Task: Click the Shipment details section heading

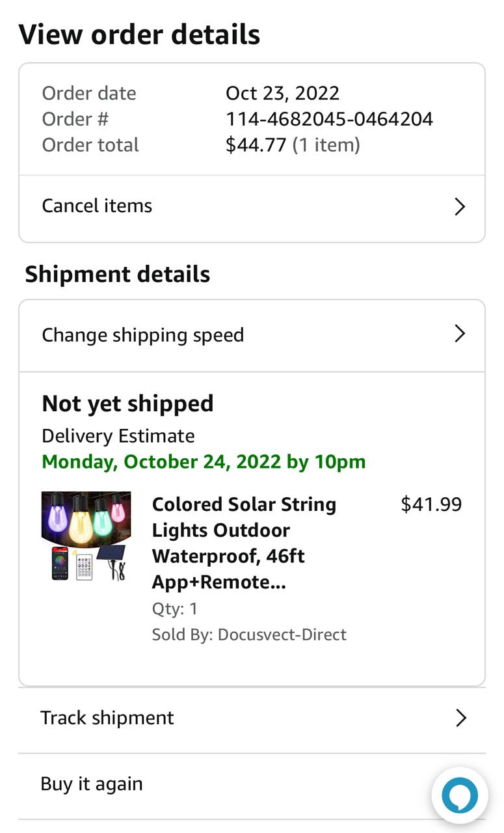Action: tap(117, 274)
